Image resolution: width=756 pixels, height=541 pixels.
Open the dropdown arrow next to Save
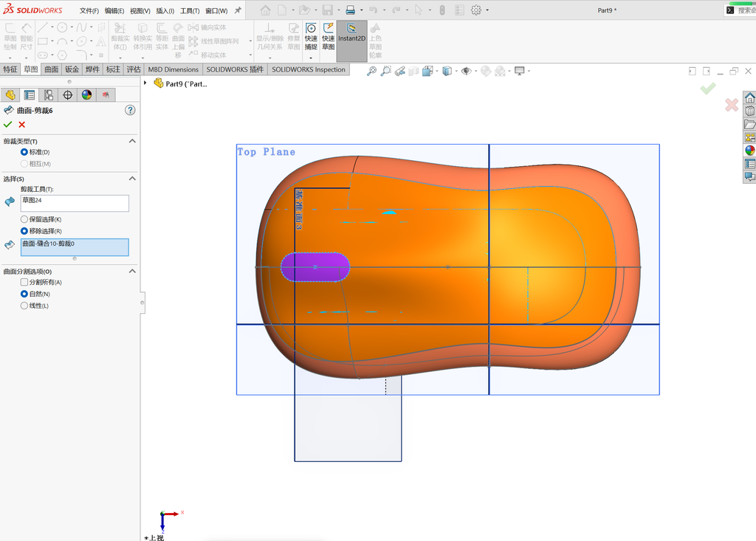pyautogui.click(x=338, y=10)
